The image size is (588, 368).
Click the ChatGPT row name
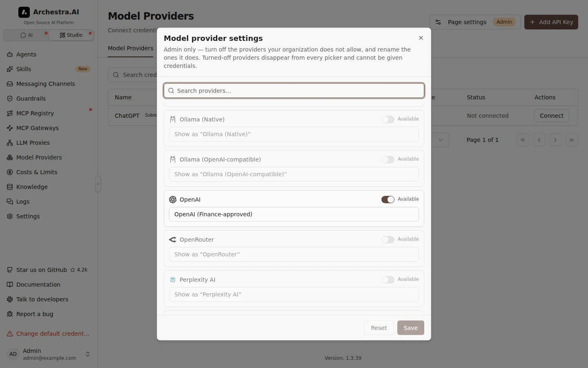coord(127,116)
